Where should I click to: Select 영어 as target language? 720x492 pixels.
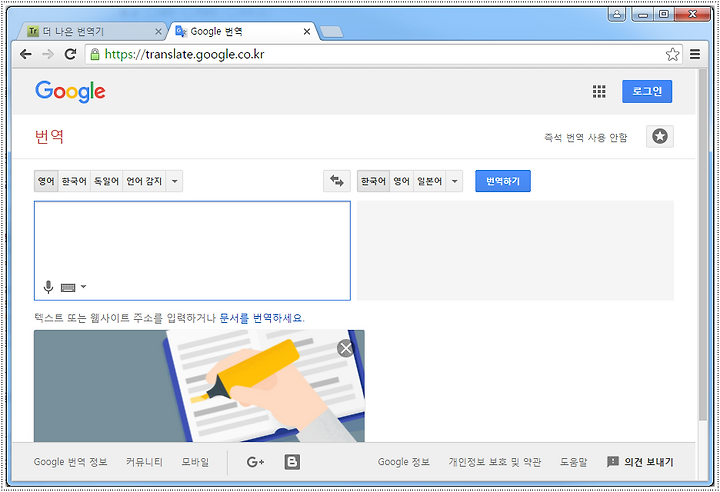point(401,181)
